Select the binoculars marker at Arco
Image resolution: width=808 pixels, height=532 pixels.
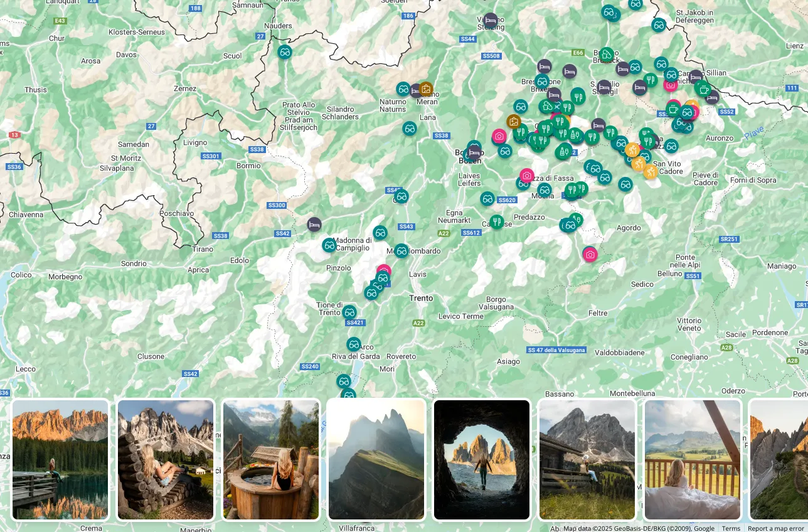(x=354, y=344)
